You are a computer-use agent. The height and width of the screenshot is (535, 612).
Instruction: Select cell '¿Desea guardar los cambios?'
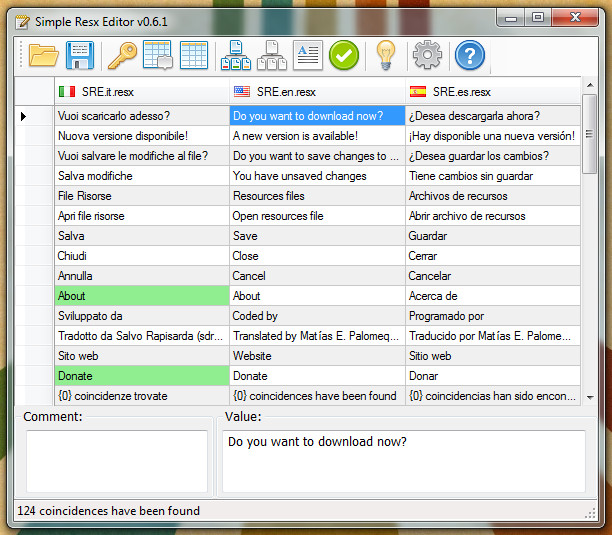(493, 156)
